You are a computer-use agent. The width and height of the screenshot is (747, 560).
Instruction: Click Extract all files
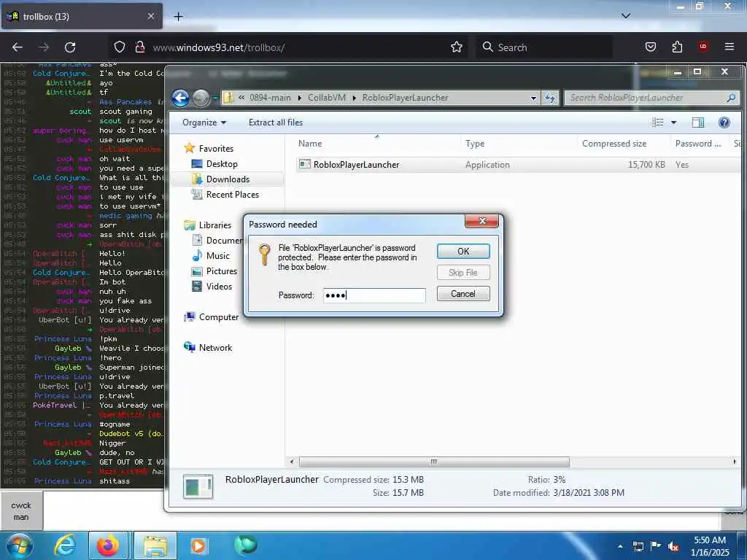click(x=275, y=122)
